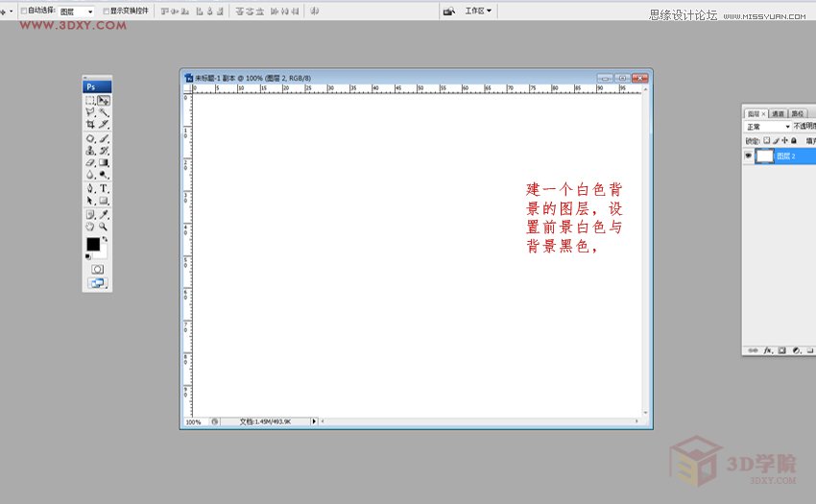
Task: Open background color picker (white swatch)
Action: pos(103,253)
